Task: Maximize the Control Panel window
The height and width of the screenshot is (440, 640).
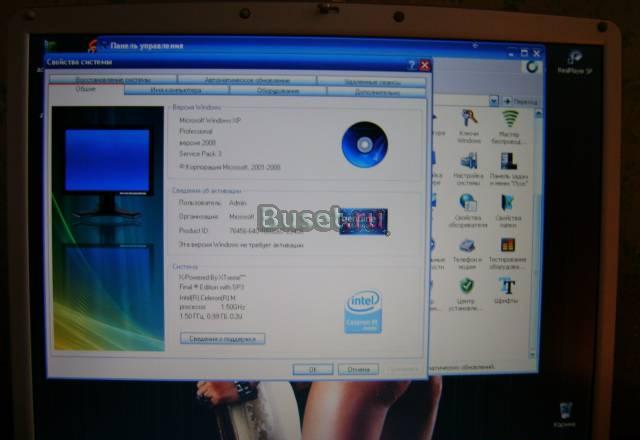Action: tap(524, 53)
